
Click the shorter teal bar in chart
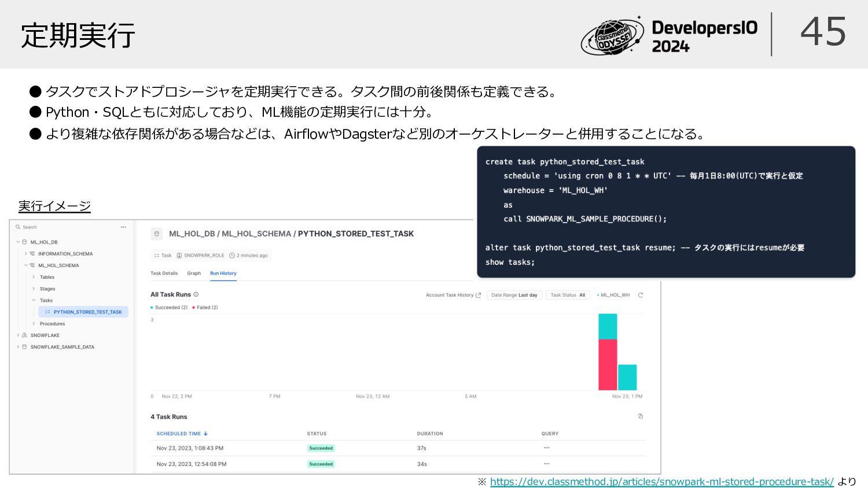(x=627, y=378)
